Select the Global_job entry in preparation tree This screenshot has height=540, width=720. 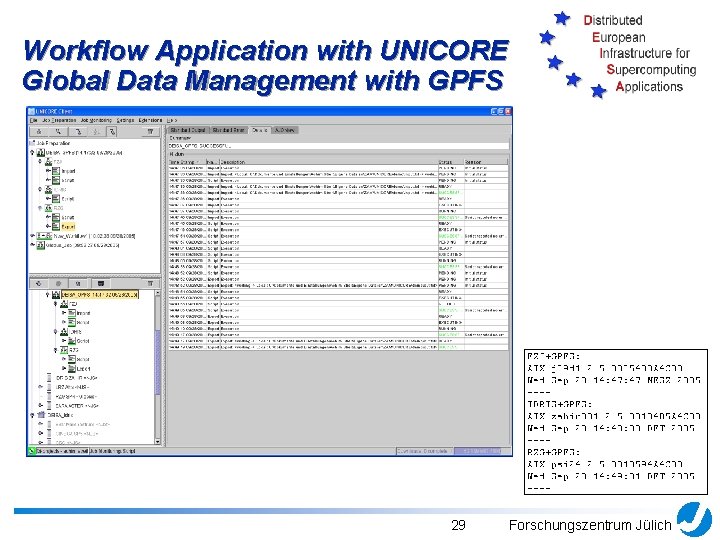coord(83,245)
